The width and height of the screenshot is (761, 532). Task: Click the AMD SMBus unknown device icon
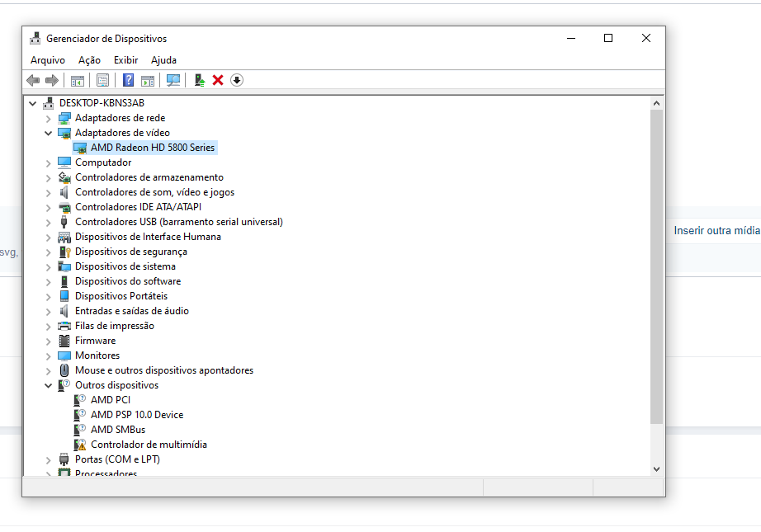[x=79, y=430]
